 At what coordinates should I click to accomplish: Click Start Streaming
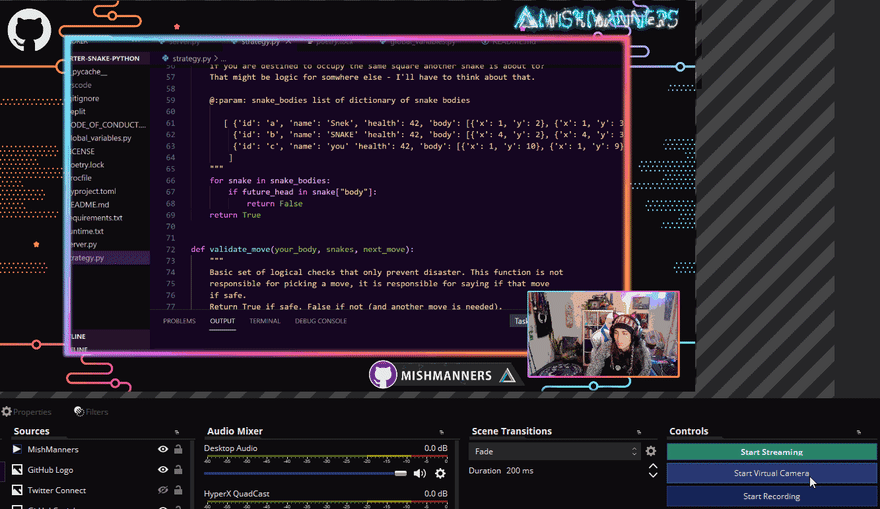coord(771,452)
